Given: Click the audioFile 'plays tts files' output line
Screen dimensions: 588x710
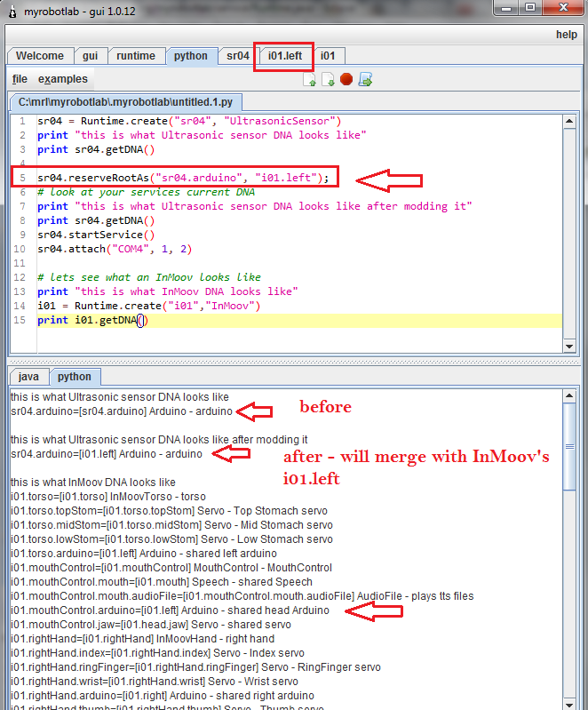Looking at the screenshot, I should click(242, 596).
